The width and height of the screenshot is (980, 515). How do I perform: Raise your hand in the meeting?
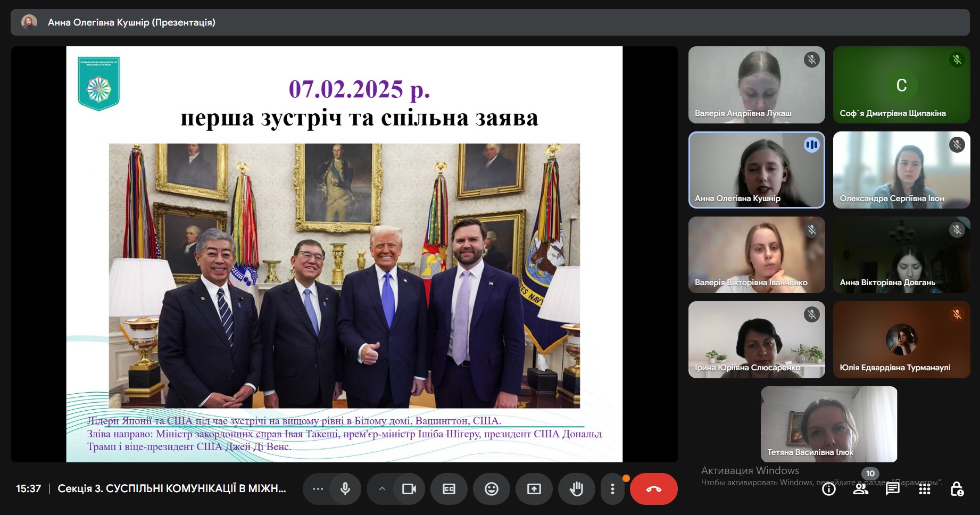click(576, 489)
